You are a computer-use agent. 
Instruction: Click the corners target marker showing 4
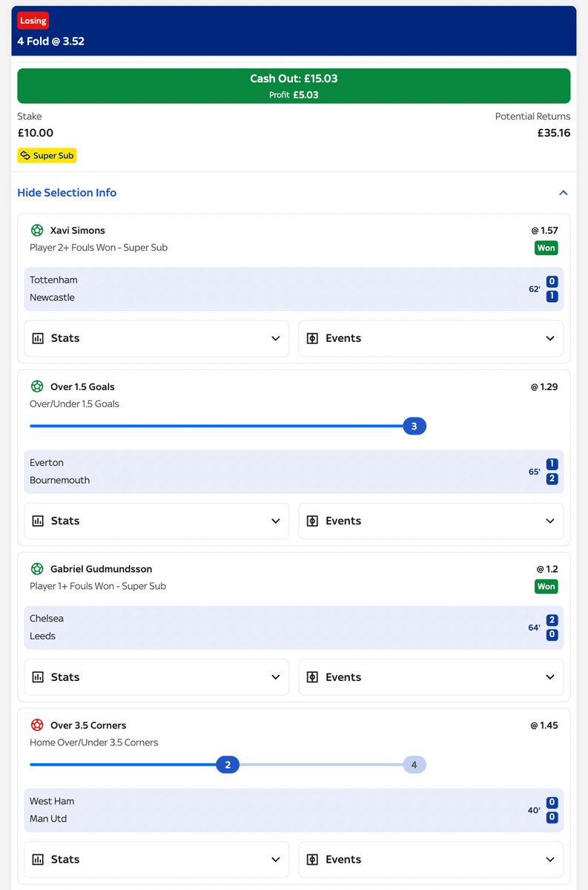[414, 765]
